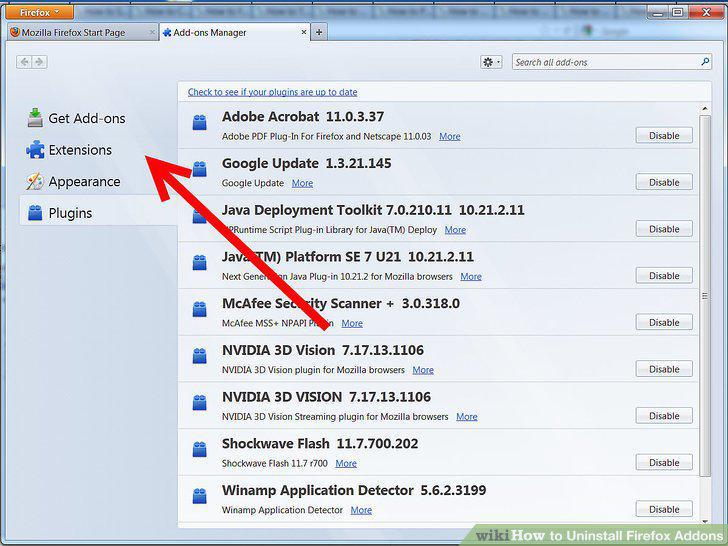
Task: Click the search magnifier icon
Action: click(x=705, y=62)
